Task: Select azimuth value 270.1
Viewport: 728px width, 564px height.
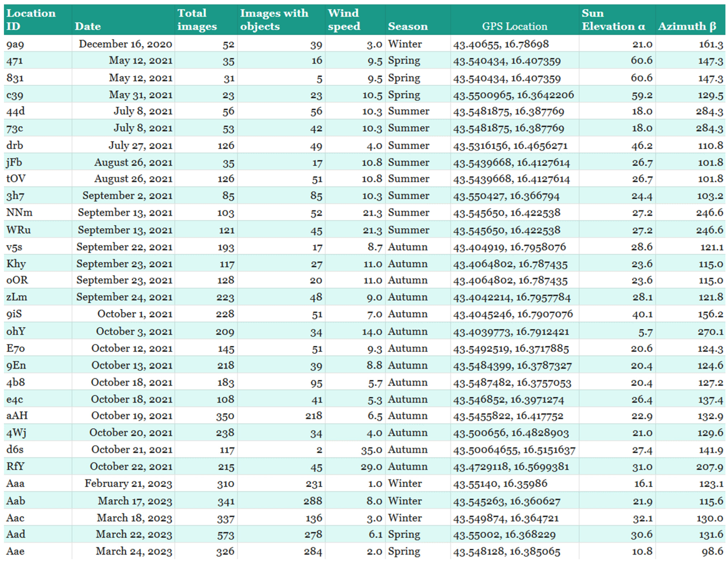Action: 710,332
